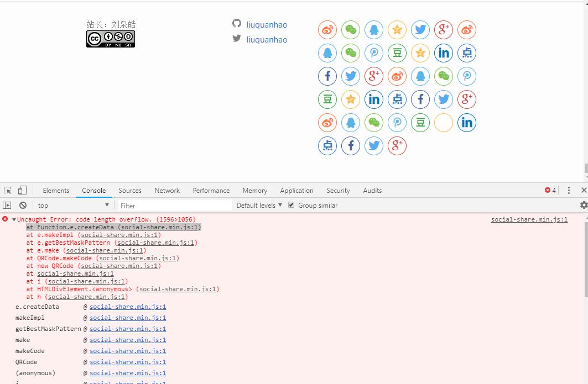This screenshot has height=384, width=588.
Task: Click the WeChat icon in the top share row
Action: coord(351,30)
